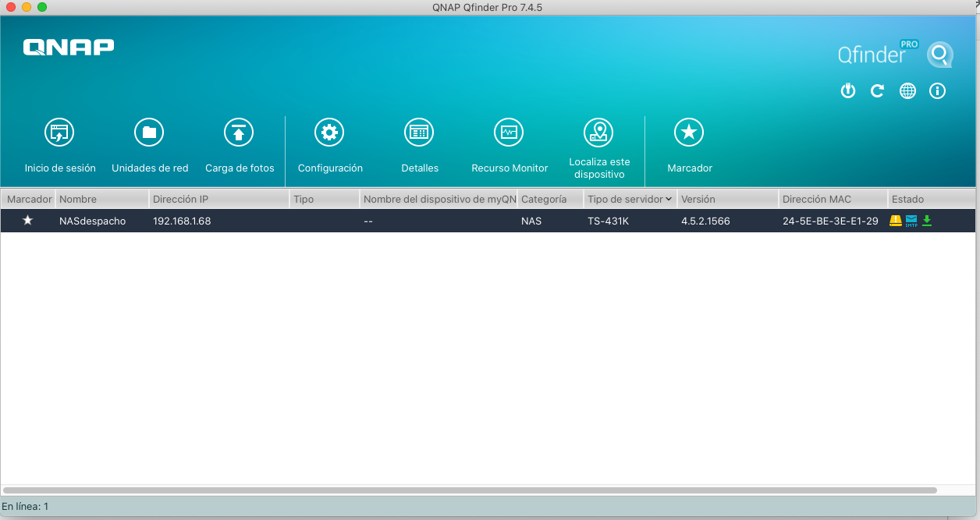The width and height of the screenshot is (980, 520).
Task: Open the language globe icon
Action: pos(907,91)
